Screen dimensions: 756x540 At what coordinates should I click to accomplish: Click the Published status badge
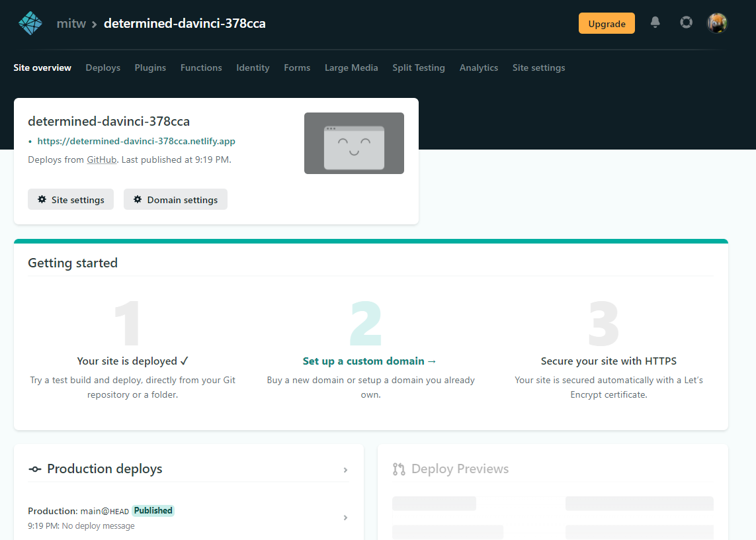153,511
